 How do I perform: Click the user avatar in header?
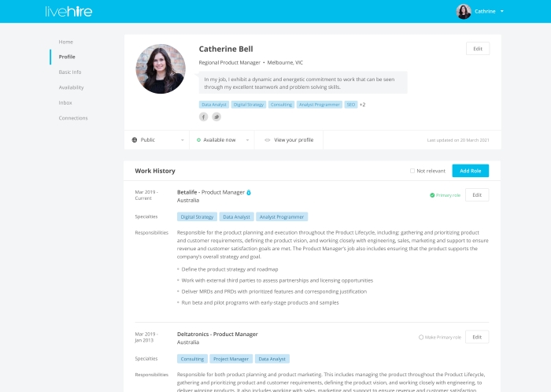click(464, 11)
